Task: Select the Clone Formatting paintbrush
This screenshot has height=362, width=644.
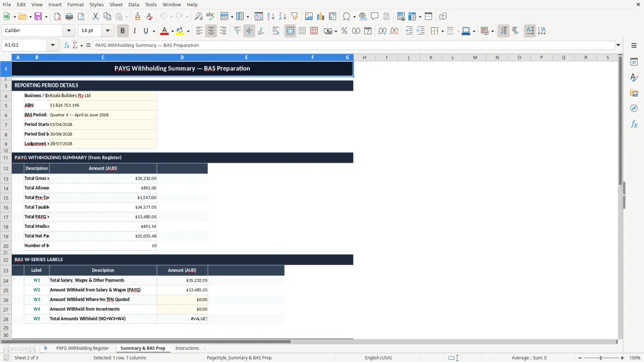Action: (137, 17)
